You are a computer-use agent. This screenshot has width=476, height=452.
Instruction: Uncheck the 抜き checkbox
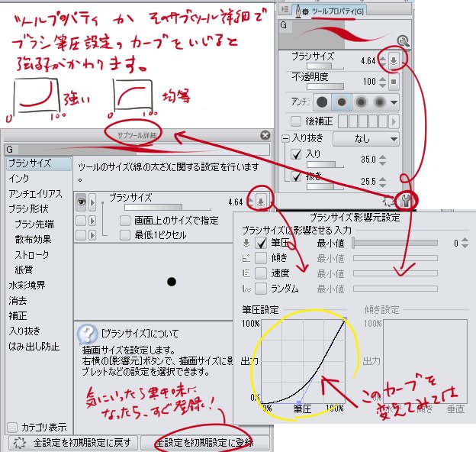[x=296, y=176]
